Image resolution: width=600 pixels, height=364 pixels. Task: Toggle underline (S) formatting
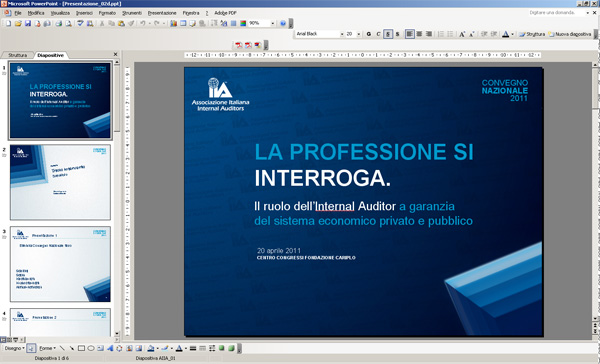[x=388, y=34]
